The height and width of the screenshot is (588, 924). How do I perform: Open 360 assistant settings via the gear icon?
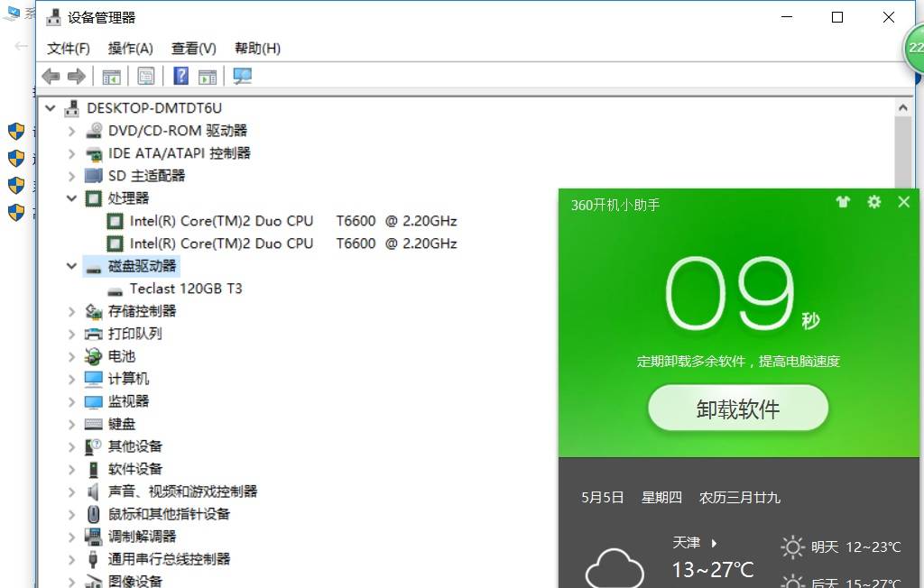point(873,203)
